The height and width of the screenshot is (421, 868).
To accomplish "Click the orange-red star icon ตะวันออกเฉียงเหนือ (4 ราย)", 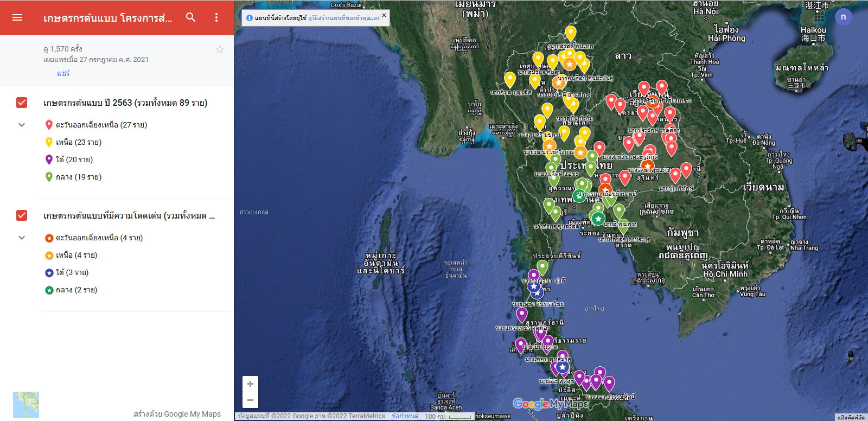I will 49,238.
